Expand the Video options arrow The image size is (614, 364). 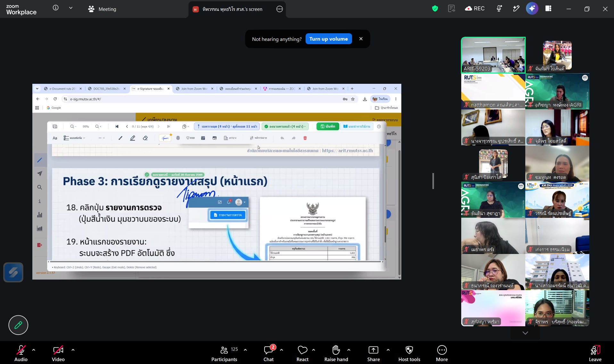click(x=73, y=350)
